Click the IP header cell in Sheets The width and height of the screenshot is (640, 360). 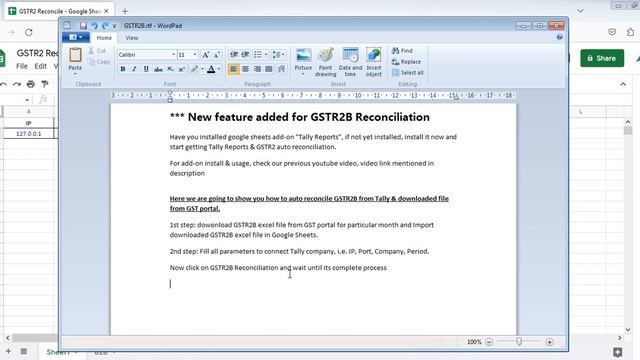(29, 123)
